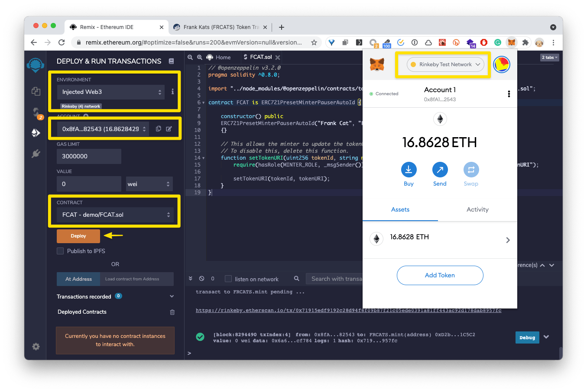Copy the account address to clipboard
Image resolution: width=587 pixels, height=392 pixels.
pyautogui.click(x=159, y=129)
